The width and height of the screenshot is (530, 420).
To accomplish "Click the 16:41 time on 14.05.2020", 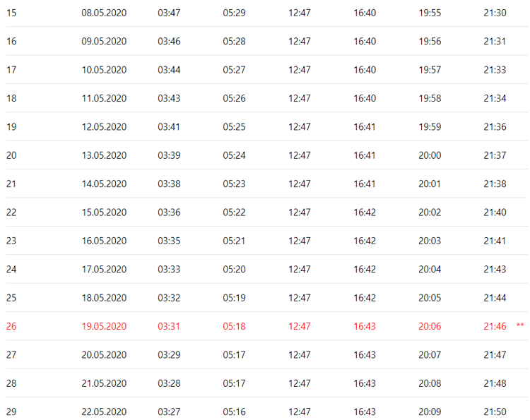I will pyautogui.click(x=365, y=184).
